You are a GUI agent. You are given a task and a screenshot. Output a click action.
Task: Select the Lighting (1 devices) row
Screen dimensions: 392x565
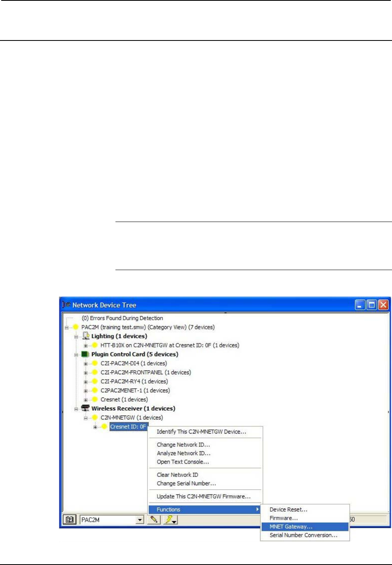coord(119,336)
